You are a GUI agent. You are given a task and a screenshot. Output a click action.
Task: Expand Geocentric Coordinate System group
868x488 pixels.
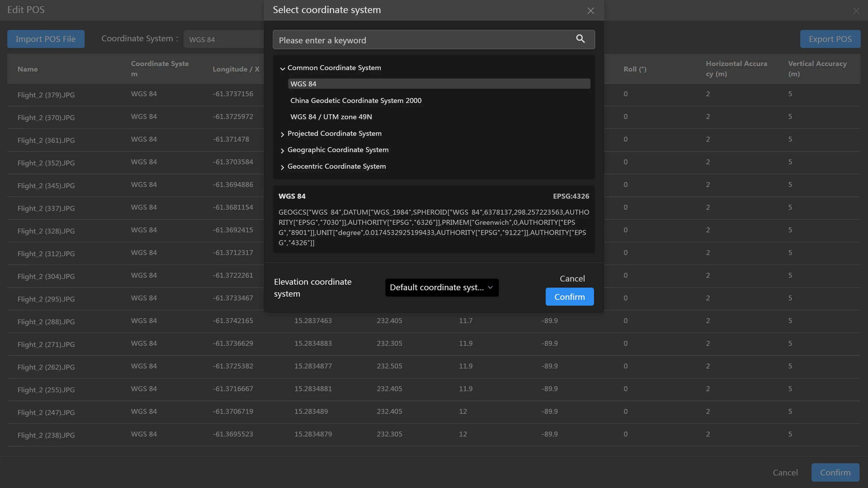[282, 167]
